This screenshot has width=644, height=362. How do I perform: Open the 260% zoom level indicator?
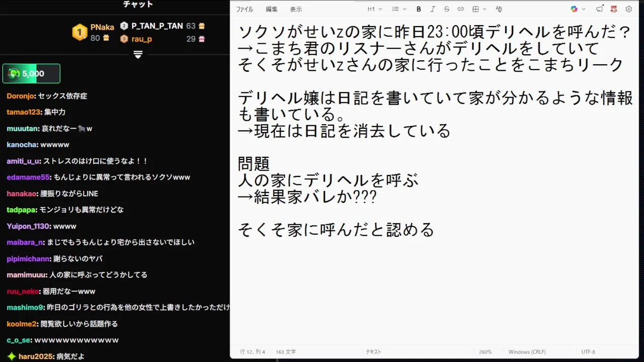click(x=485, y=352)
